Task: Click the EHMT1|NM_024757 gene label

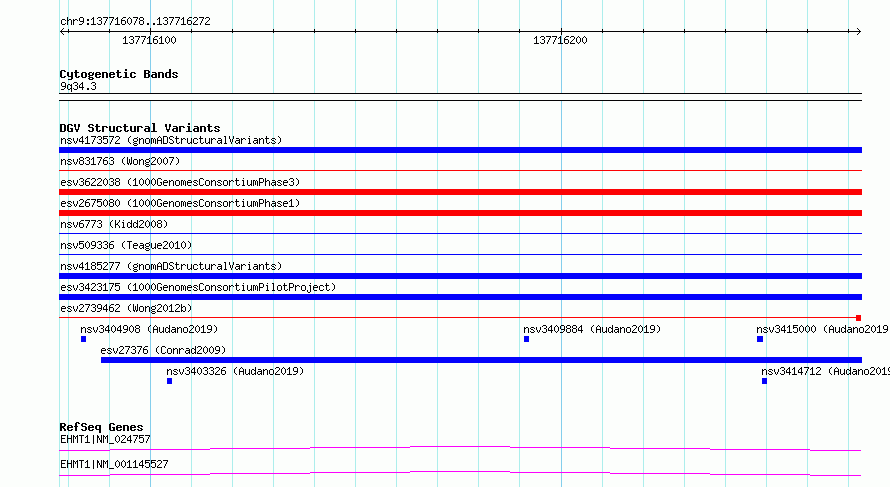Action: pyautogui.click(x=105, y=439)
